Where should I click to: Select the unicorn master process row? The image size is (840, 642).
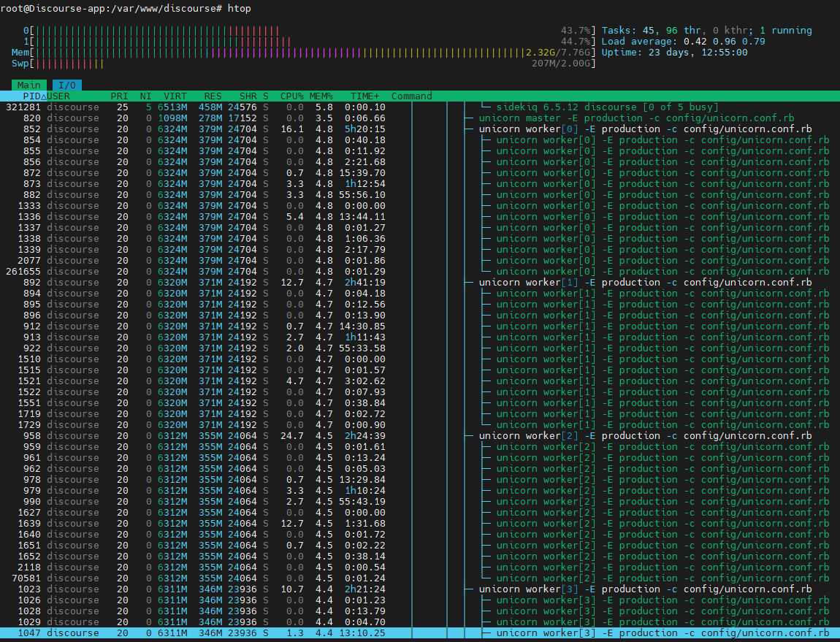click(420, 118)
